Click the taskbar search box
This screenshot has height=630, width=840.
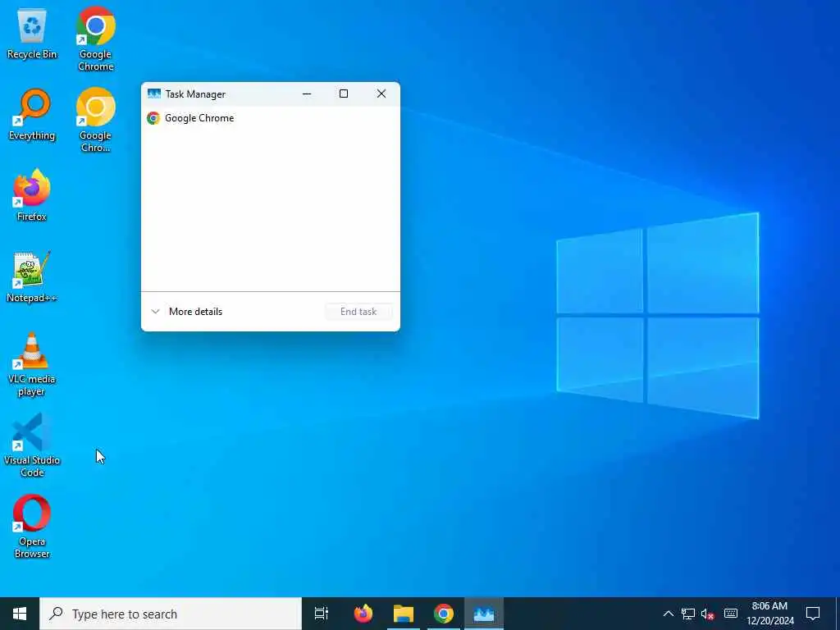click(x=171, y=614)
